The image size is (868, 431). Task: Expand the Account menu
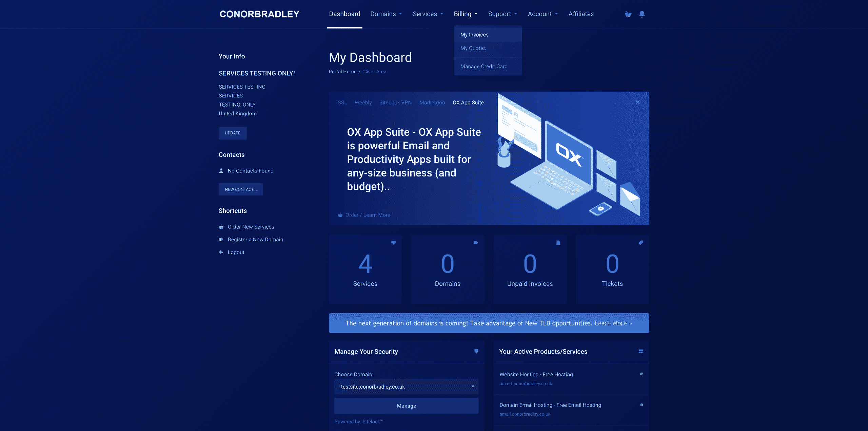[542, 14]
